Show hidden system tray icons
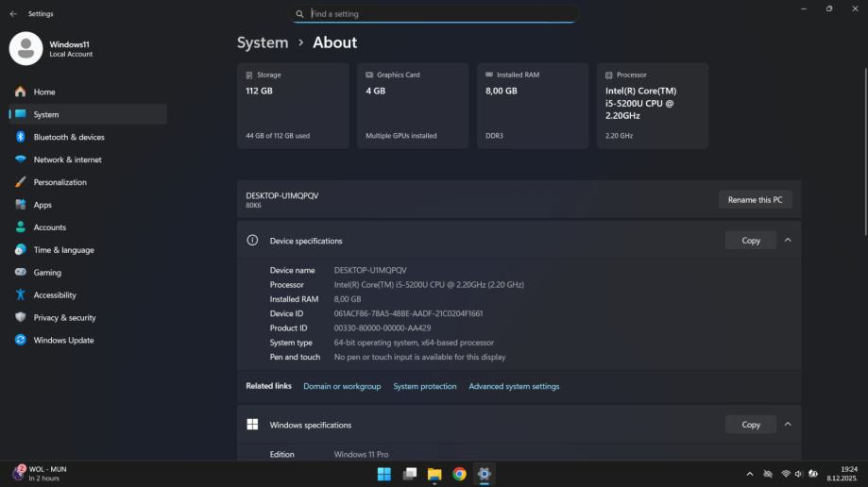This screenshot has height=487, width=868. tap(750, 474)
